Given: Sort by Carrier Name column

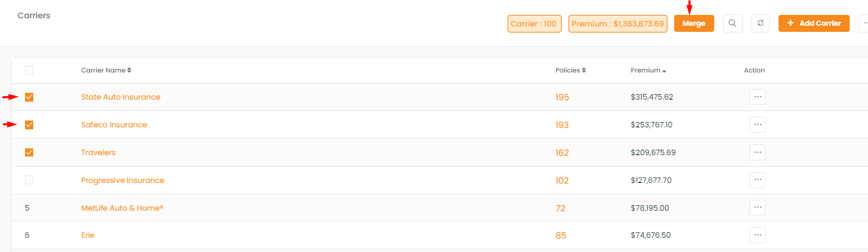Looking at the screenshot, I should point(106,70).
